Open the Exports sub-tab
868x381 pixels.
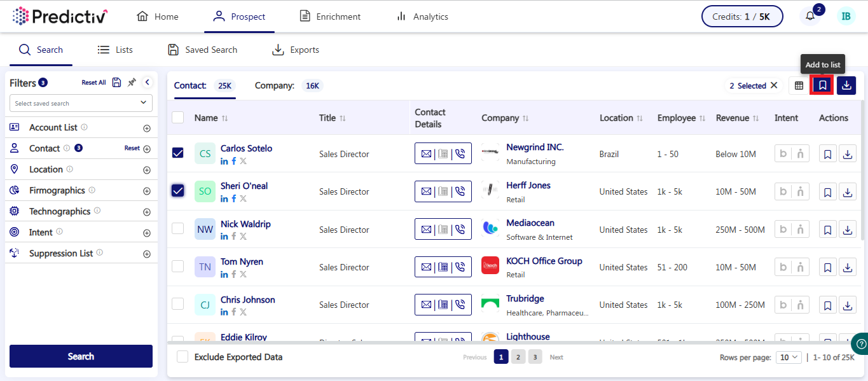click(x=296, y=50)
